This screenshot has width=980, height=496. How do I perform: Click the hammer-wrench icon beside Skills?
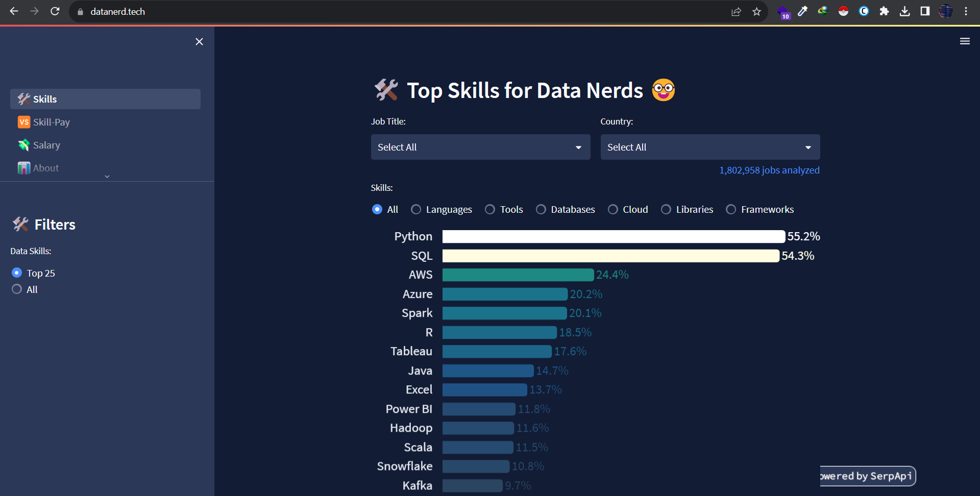click(24, 99)
